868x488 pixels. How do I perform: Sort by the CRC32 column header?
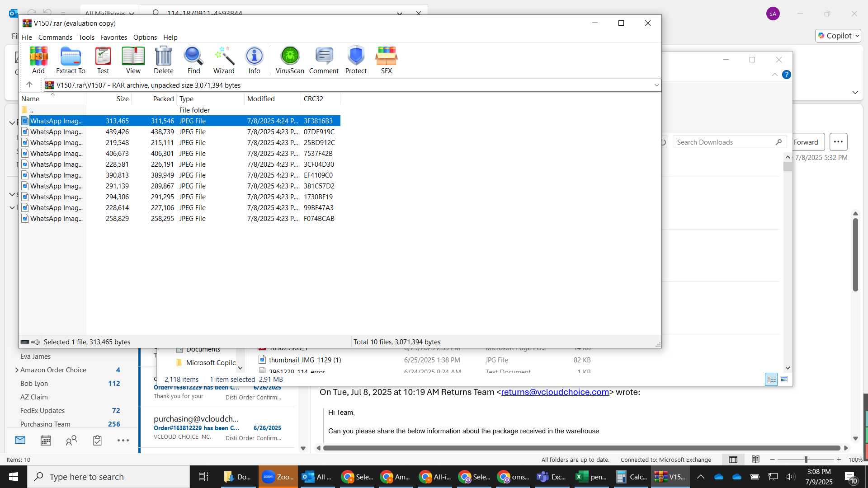(x=320, y=99)
